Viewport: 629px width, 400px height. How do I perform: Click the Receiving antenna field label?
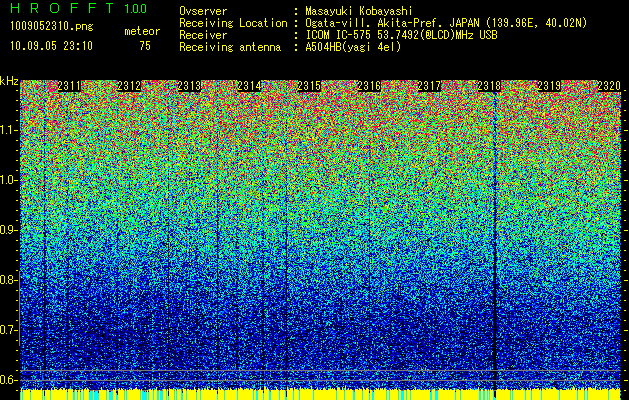[230, 47]
